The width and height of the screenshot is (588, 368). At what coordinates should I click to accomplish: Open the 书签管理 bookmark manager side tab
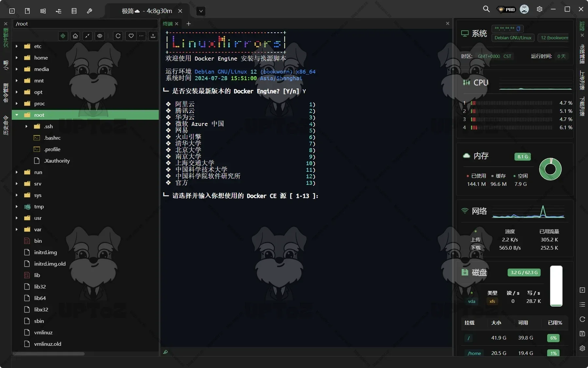coord(582,54)
